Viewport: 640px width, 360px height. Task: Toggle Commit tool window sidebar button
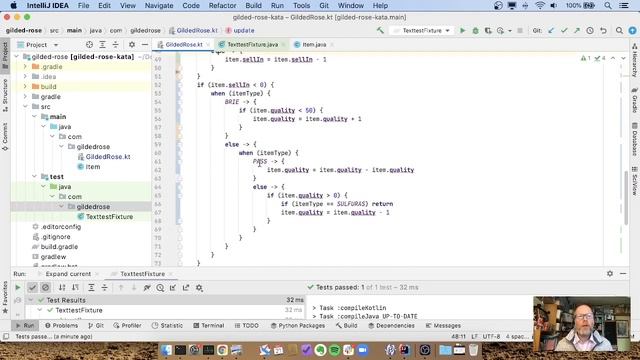(5, 137)
